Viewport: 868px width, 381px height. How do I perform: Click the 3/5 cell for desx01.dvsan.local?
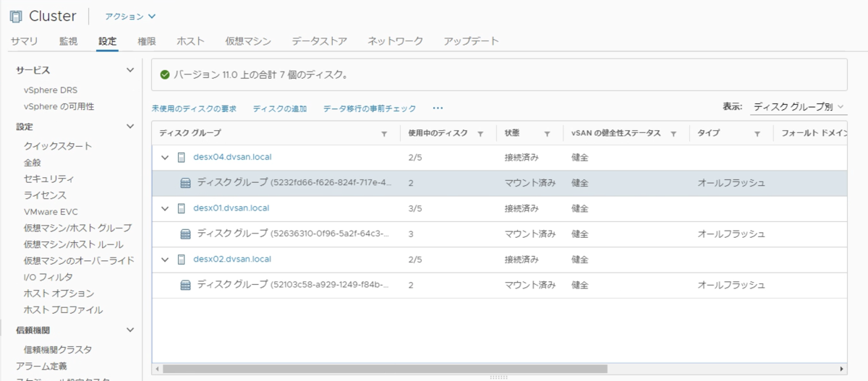tap(416, 208)
